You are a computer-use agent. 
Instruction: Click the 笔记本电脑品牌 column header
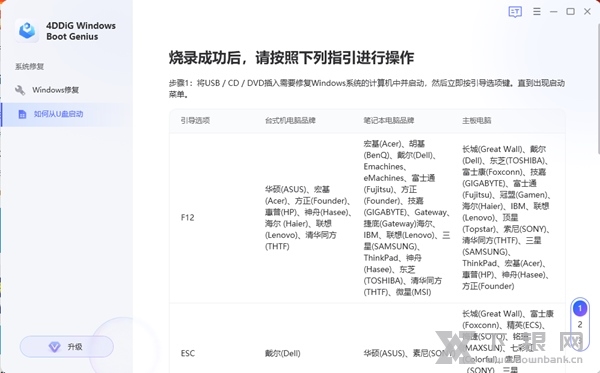click(x=389, y=121)
